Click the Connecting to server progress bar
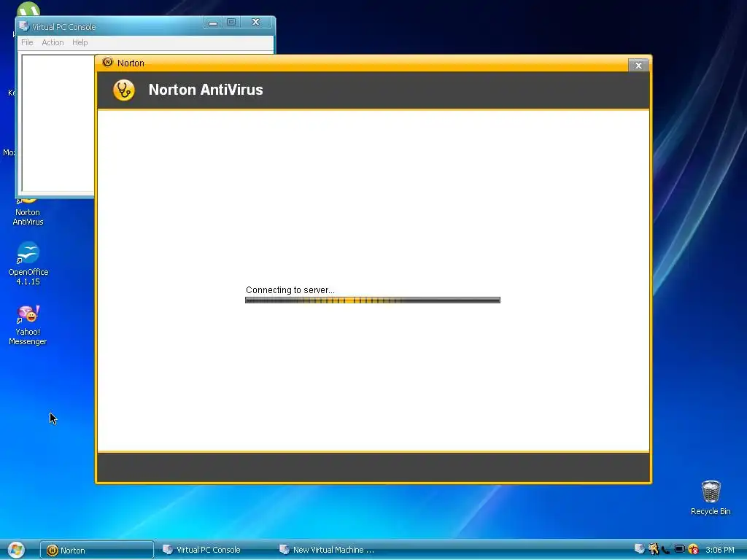 (373, 300)
